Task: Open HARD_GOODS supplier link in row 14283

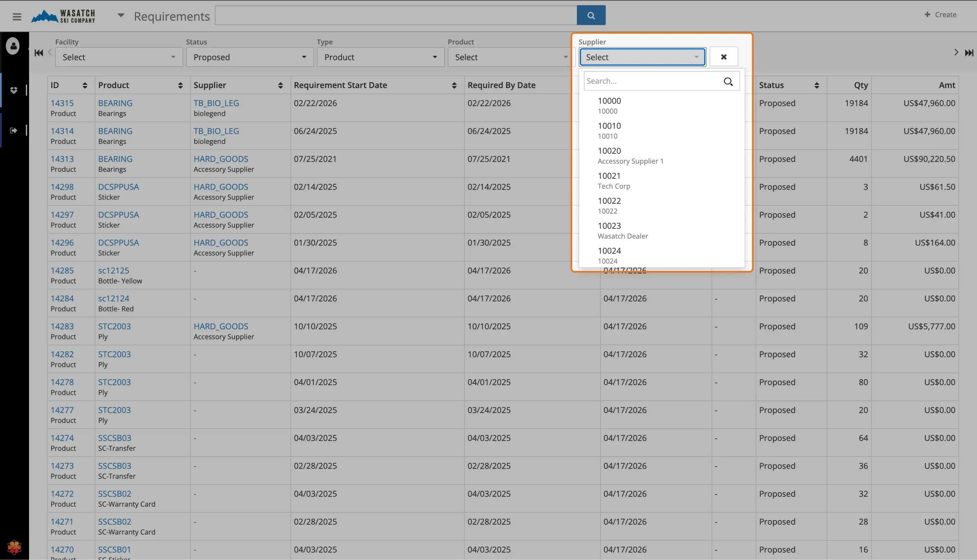Action: tap(221, 326)
